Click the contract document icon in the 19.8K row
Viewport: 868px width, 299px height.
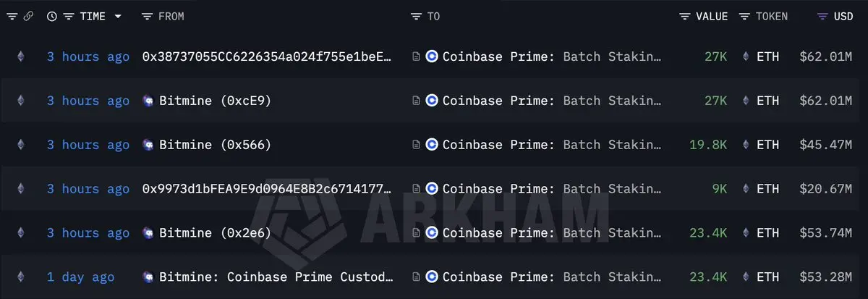[x=416, y=145]
